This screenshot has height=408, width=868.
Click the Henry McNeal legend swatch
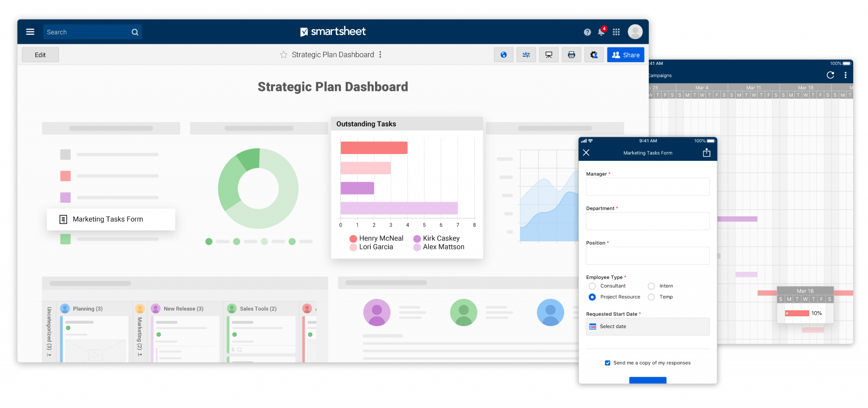353,239
